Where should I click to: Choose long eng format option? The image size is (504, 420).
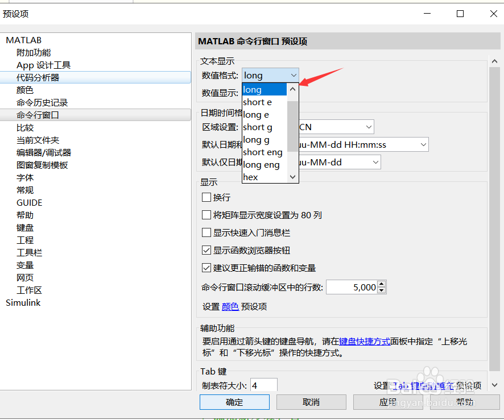264,165
